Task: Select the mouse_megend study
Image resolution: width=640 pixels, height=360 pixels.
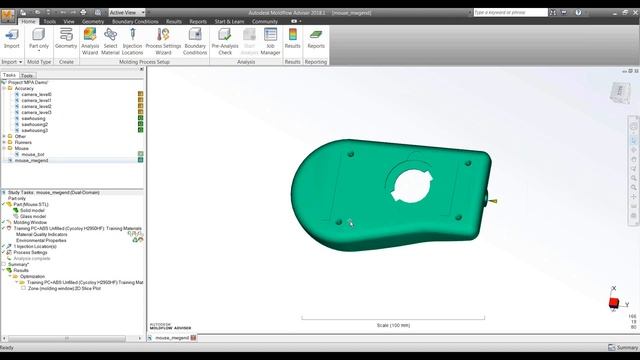Action: (x=31, y=160)
